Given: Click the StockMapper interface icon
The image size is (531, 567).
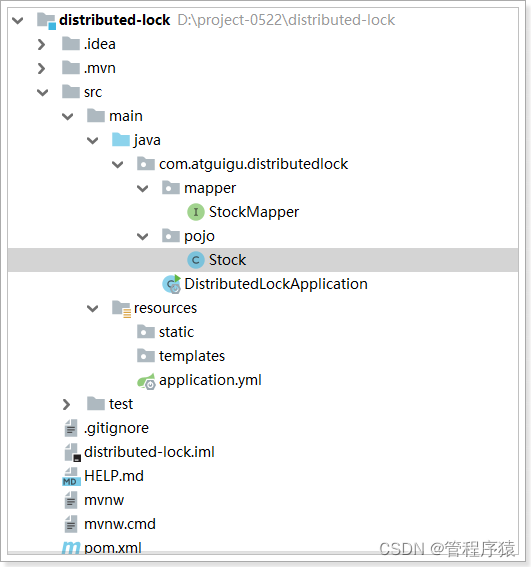Looking at the screenshot, I should (x=196, y=212).
